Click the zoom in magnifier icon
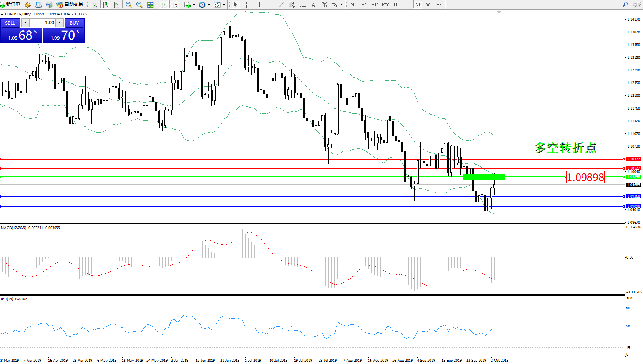Image resolution: width=643 pixels, height=364 pixels. 128,5
